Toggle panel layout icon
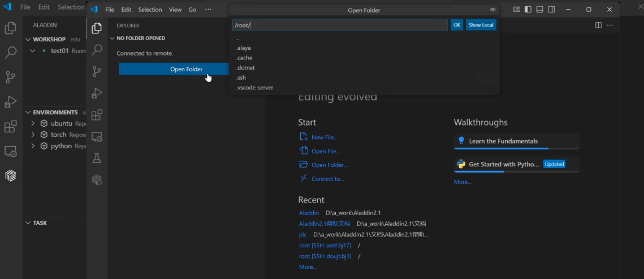 click(x=539, y=10)
